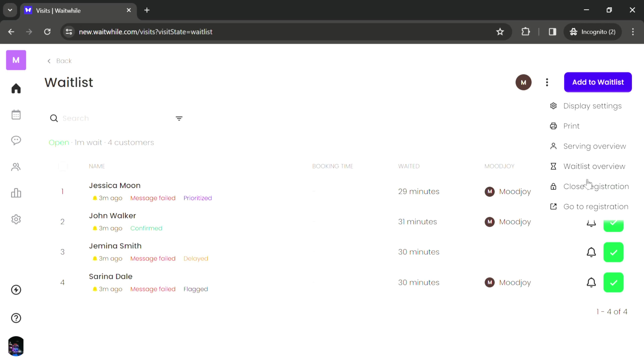Image resolution: width=644 pixels, height=362 pixels.
Task: Open the Customers people icon
Action: 16,167
